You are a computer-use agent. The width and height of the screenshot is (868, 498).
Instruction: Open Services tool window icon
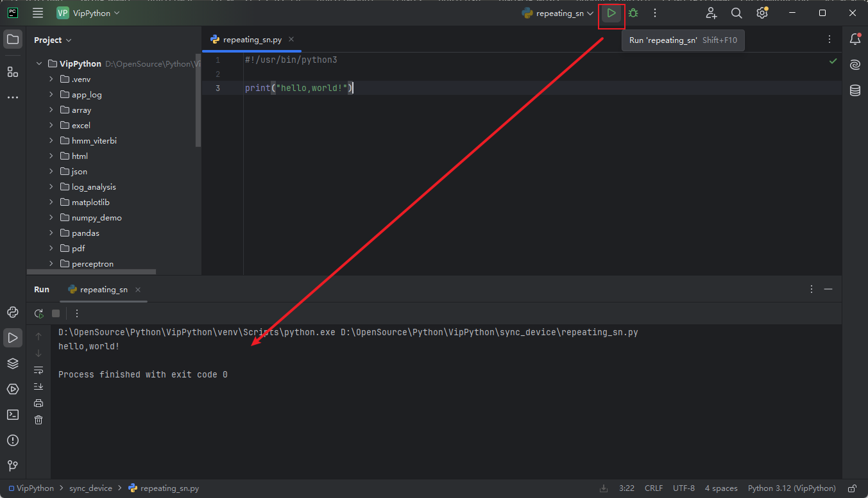coord(13,389)
